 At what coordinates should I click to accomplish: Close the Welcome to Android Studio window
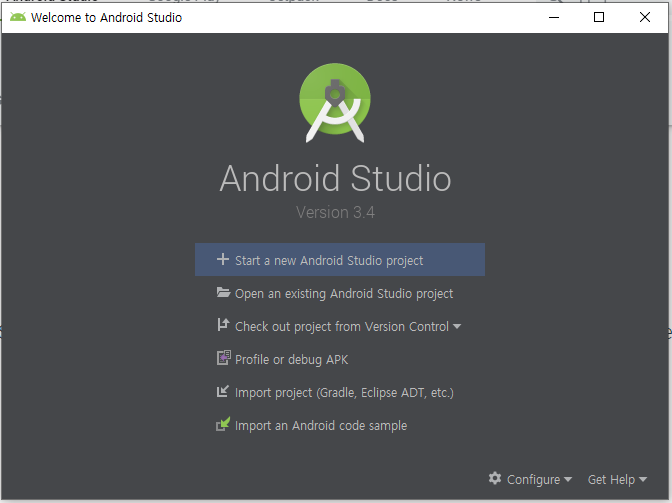point(645,17)
